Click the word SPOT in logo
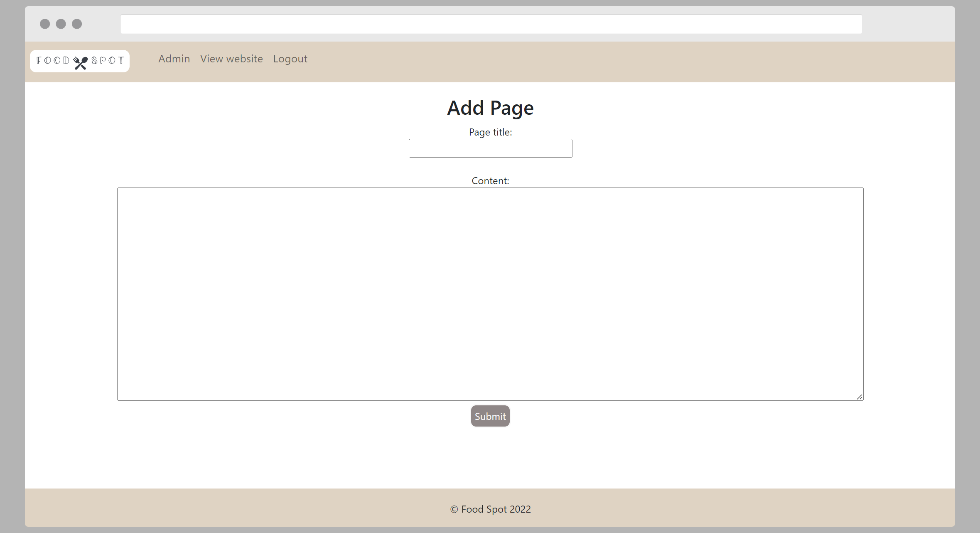 108,61
